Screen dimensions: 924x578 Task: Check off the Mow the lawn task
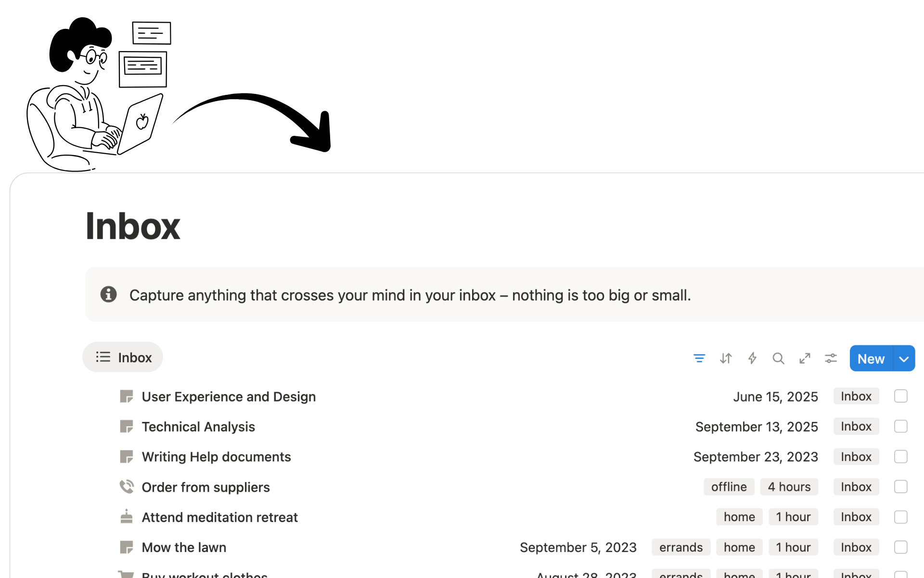pyautogui.click(x=901, y=547)
